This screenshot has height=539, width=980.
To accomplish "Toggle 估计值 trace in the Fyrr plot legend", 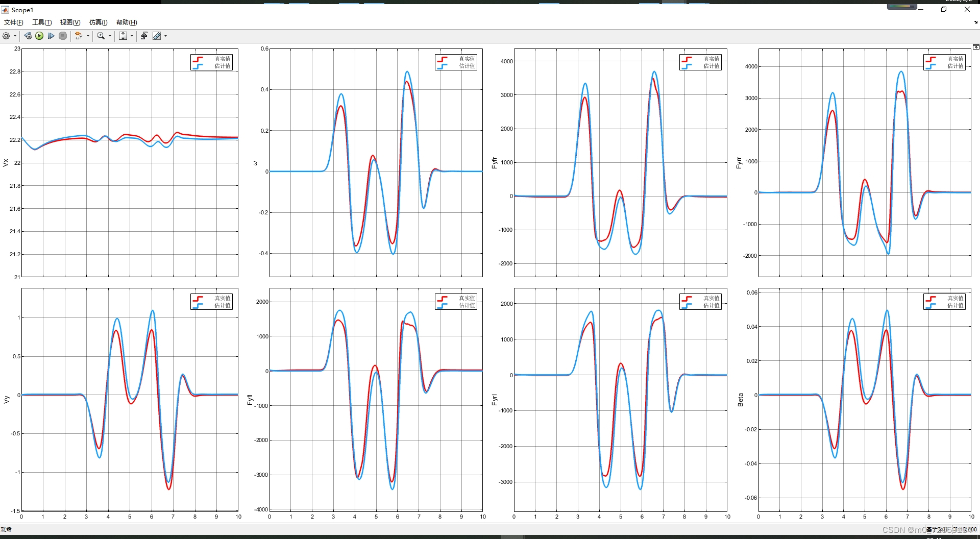I will click(x=955, y=66).
